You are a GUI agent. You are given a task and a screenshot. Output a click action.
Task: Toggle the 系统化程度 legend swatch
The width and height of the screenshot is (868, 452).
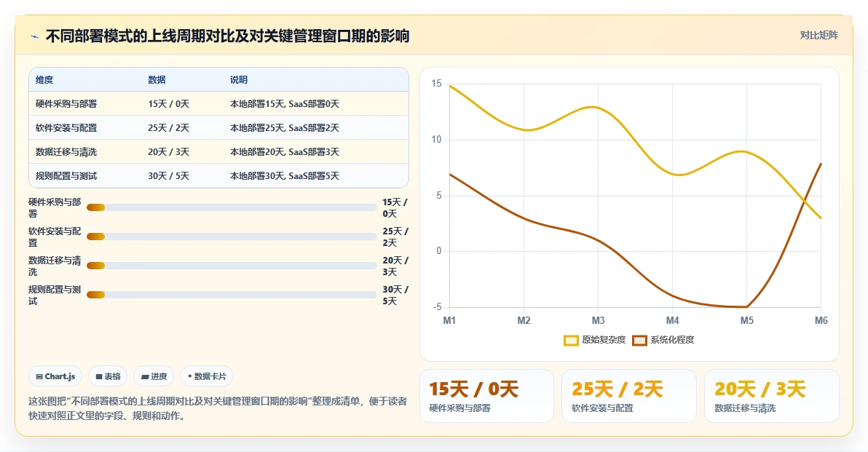click(639, 340)
